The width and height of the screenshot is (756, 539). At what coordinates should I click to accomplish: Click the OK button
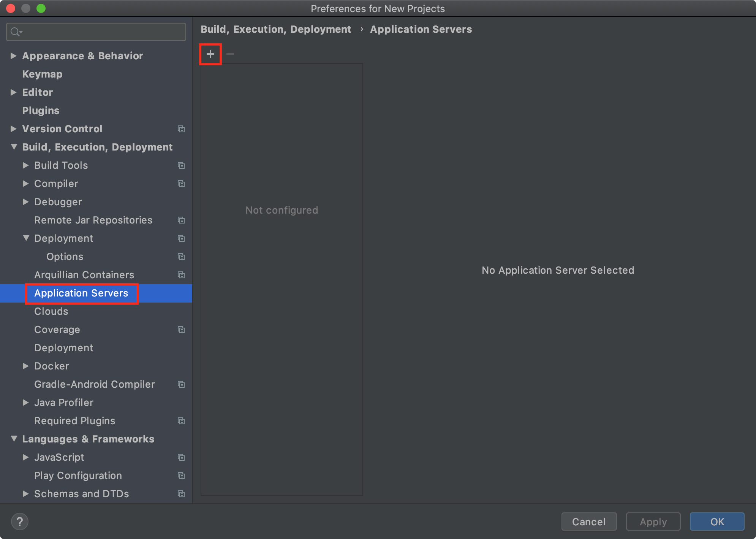coord(717,522)
